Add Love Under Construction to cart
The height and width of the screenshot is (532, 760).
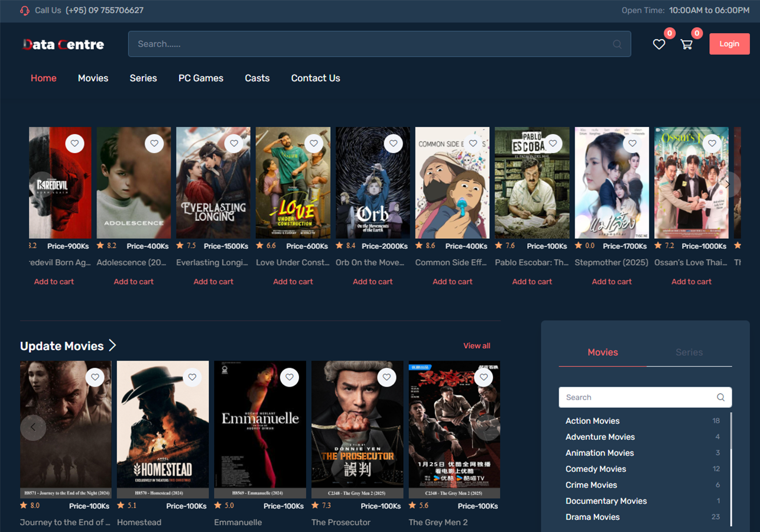pos(293,281)
